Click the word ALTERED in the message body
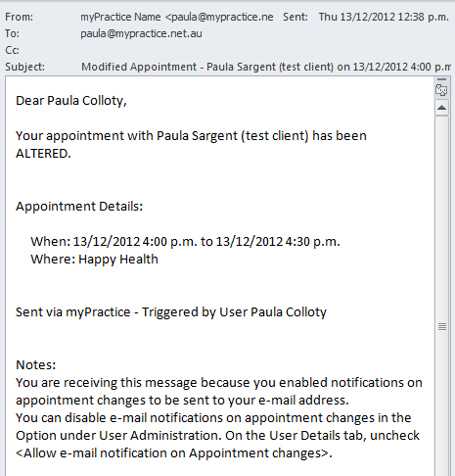This screenshot has height=476, width=455. 43,154
